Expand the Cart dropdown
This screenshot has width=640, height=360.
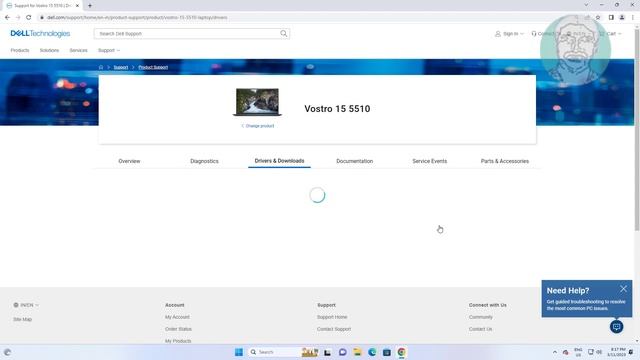(x=611, y=34)
